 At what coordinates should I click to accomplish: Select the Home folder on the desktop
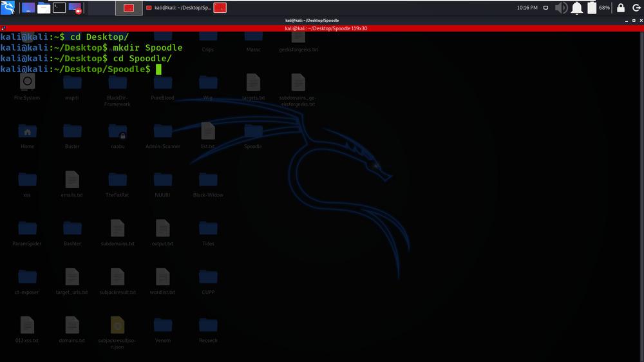[x=27, y=136]
